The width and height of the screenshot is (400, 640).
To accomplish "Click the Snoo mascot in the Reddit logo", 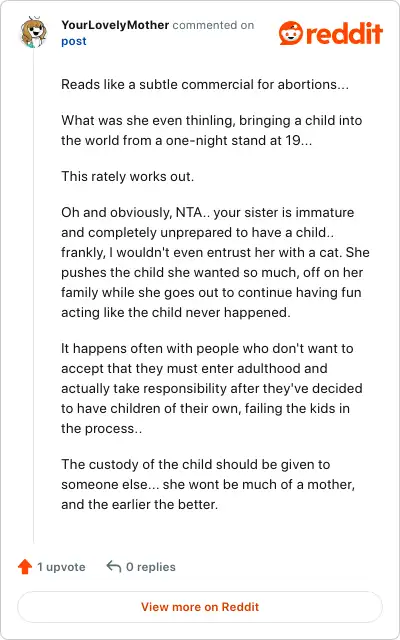I will (291, 33).
